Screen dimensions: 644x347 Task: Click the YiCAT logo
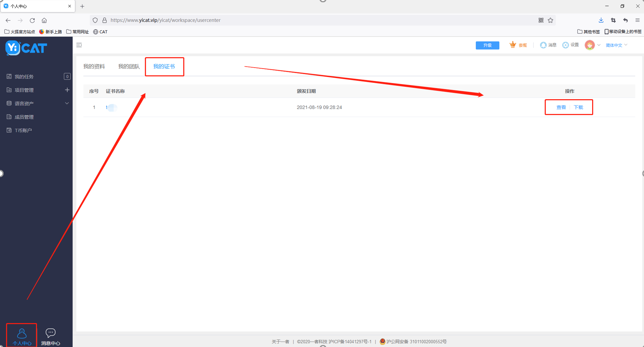pos(26,48)
